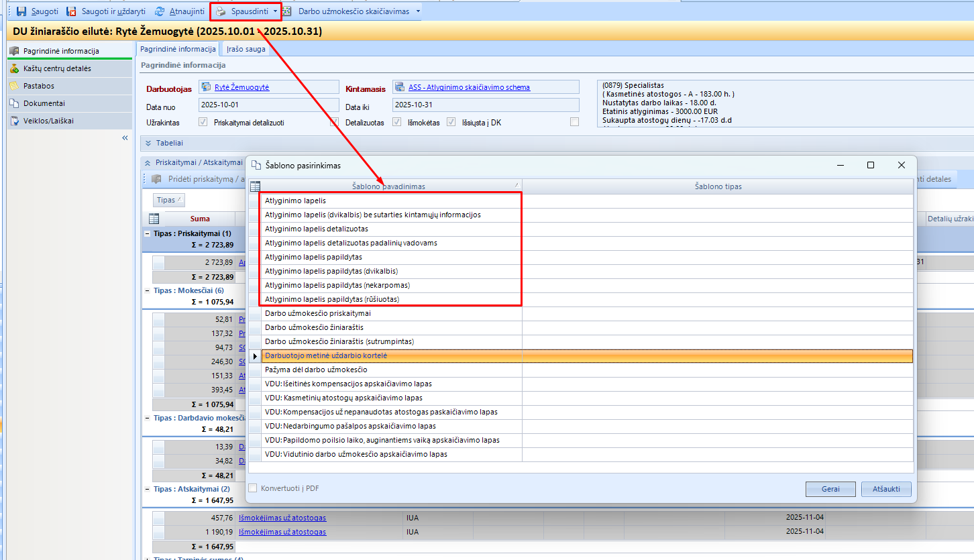This screenshot has height=560, width=974.
Task: Click the Spausdinti printer icon
Action: click(x=221, y=11)
